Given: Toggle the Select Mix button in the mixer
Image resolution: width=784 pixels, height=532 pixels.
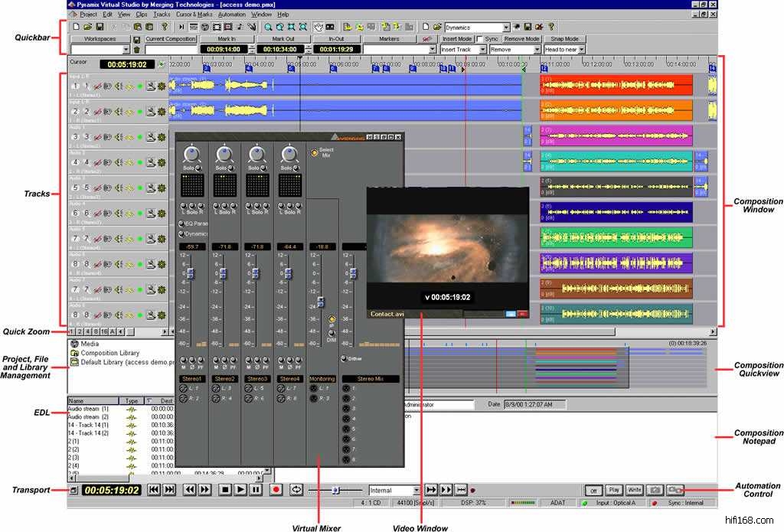Looking at the screenshot, I should point(314,153).
